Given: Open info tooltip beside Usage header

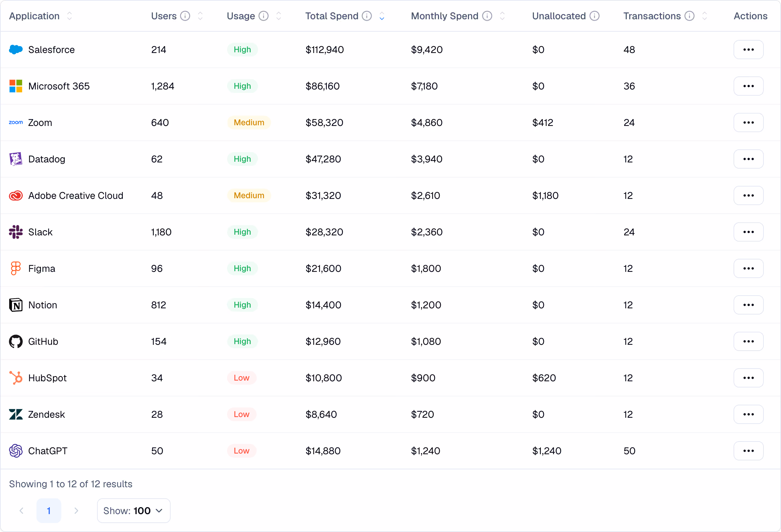Looking at the screenshot, I should click(264, 16).
